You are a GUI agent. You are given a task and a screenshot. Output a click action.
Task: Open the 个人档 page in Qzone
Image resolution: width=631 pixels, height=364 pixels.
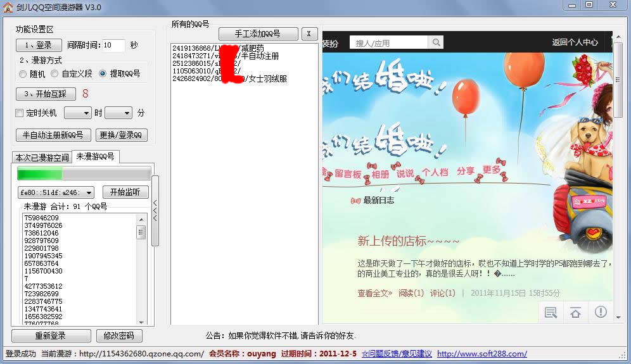tap(435, 172)
